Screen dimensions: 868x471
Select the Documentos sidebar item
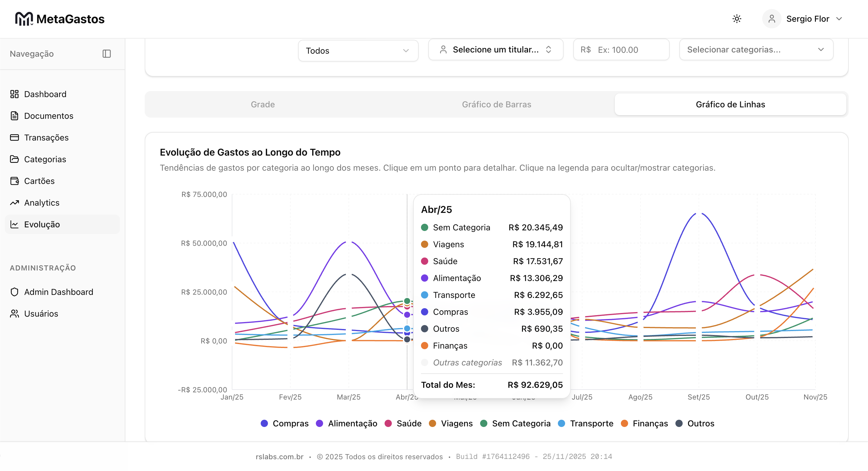coord(49,116)
